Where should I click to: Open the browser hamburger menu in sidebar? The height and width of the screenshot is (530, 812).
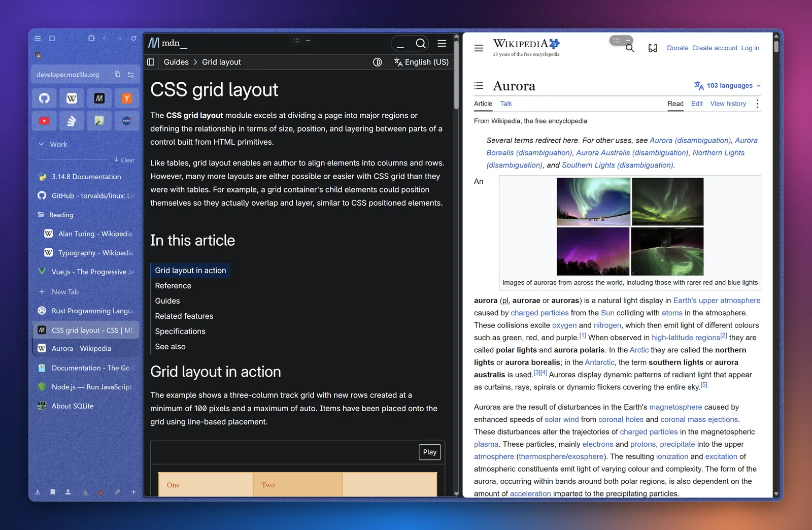click(x=38, y=38)
